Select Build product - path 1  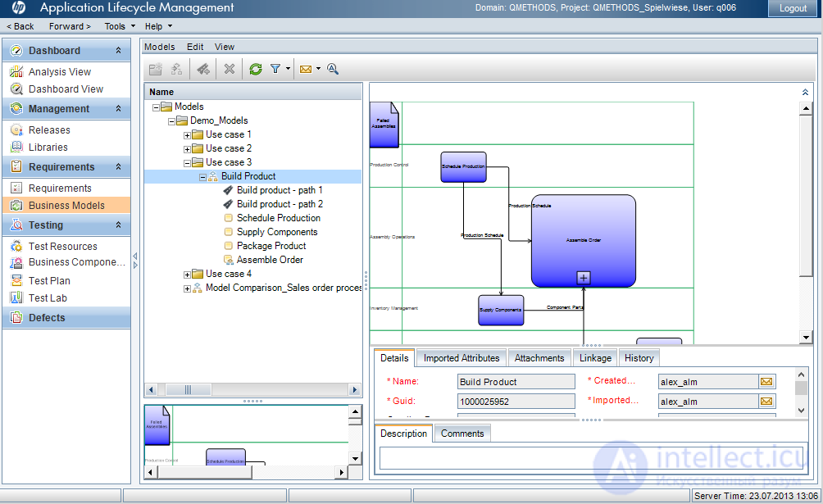280,190
